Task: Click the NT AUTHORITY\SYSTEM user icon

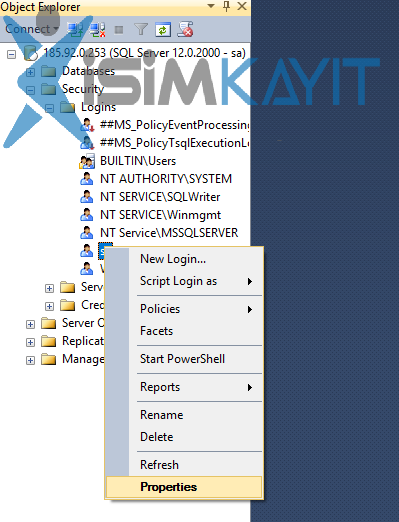Action: pos(87,179)
